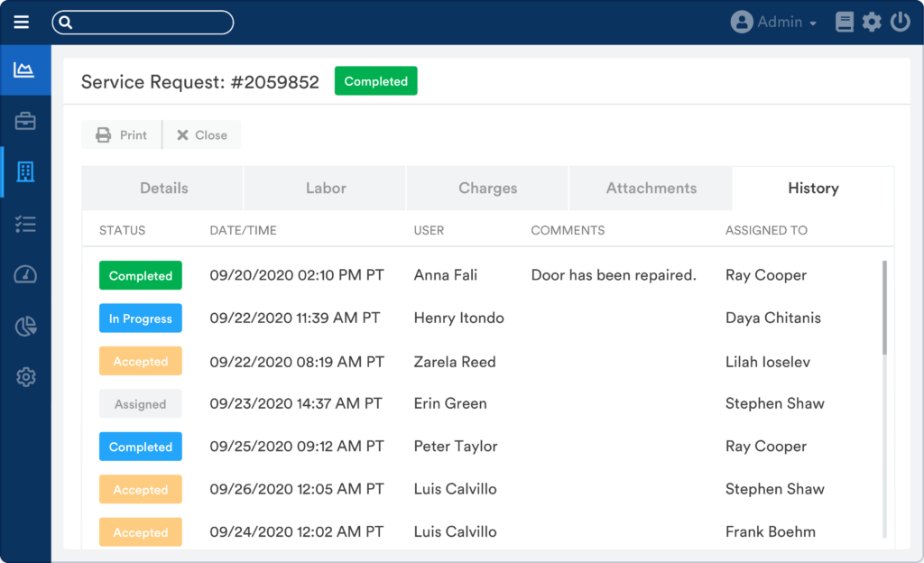This screenshot has height=563, width=924.
Task: Switch to the Charges tab
Action: pyautogui.click(x=487, y=189)
